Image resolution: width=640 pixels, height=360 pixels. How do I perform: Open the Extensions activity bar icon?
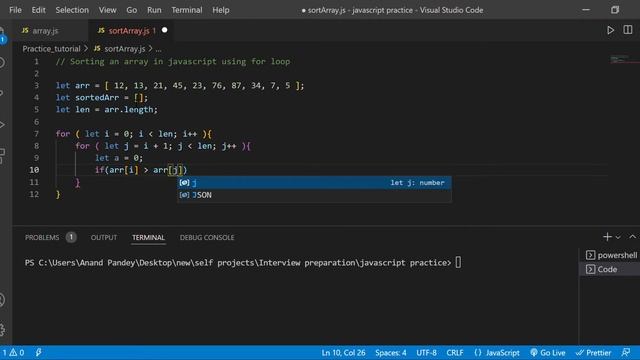[x=2, y=156]
